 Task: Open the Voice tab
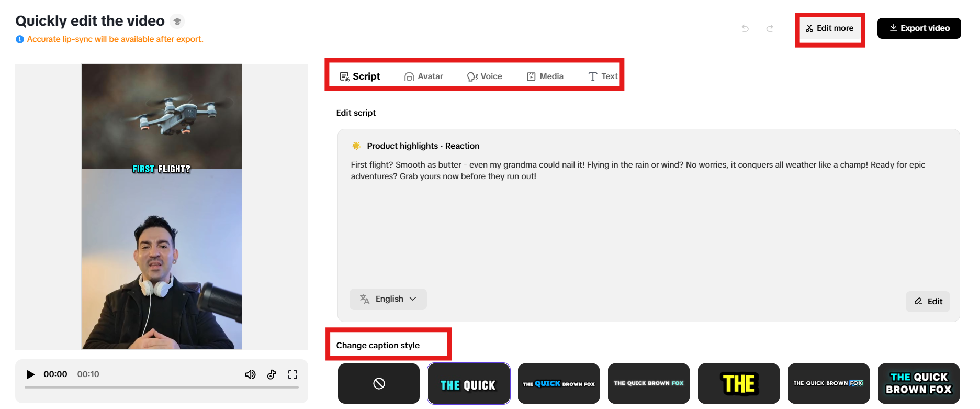pos(485,76)
